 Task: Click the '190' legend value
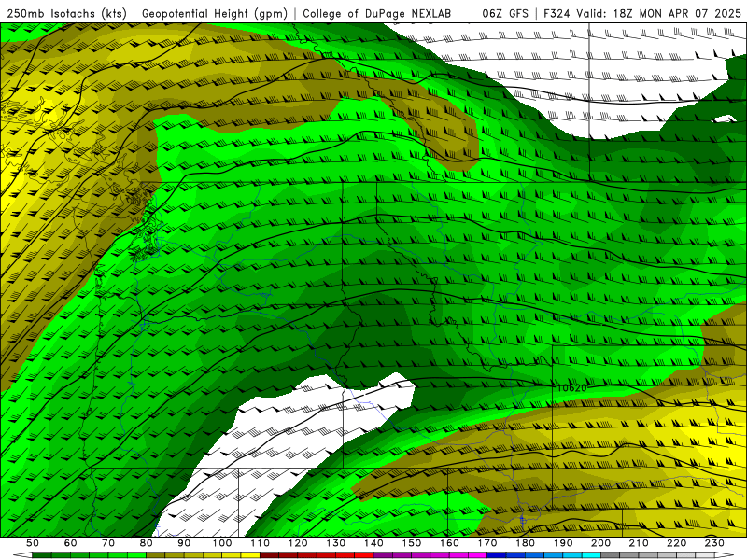coord(563,543)
